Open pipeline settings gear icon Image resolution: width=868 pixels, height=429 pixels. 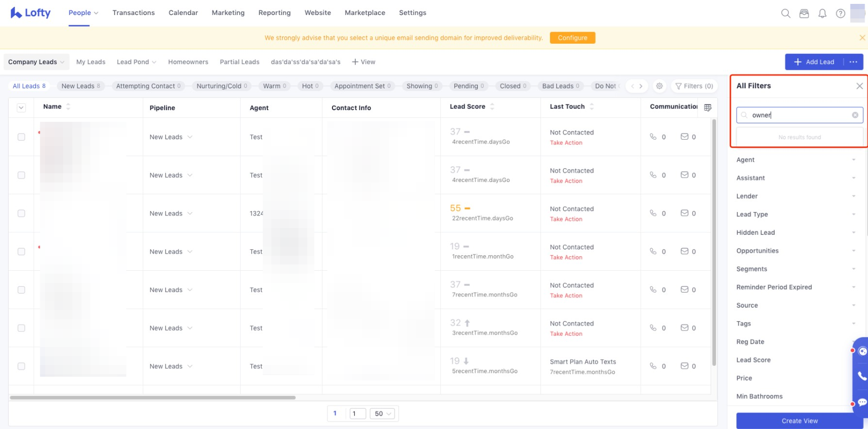coord(659,86)
